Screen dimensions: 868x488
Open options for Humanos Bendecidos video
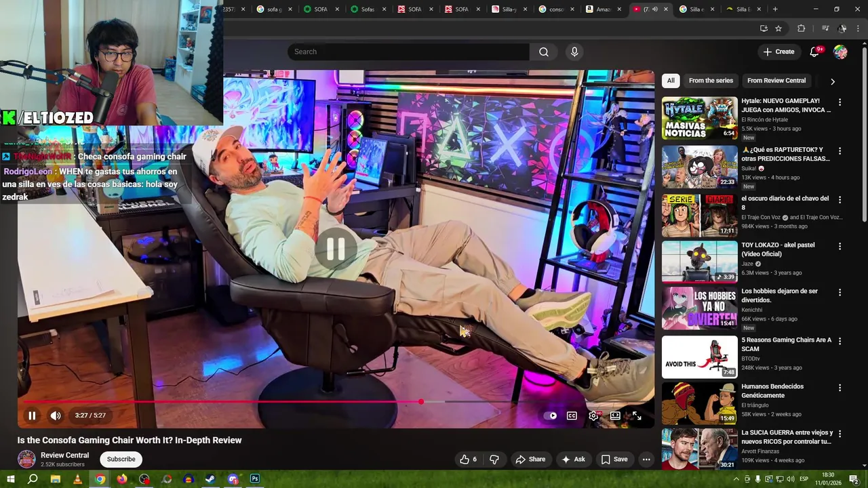point(840,388)
